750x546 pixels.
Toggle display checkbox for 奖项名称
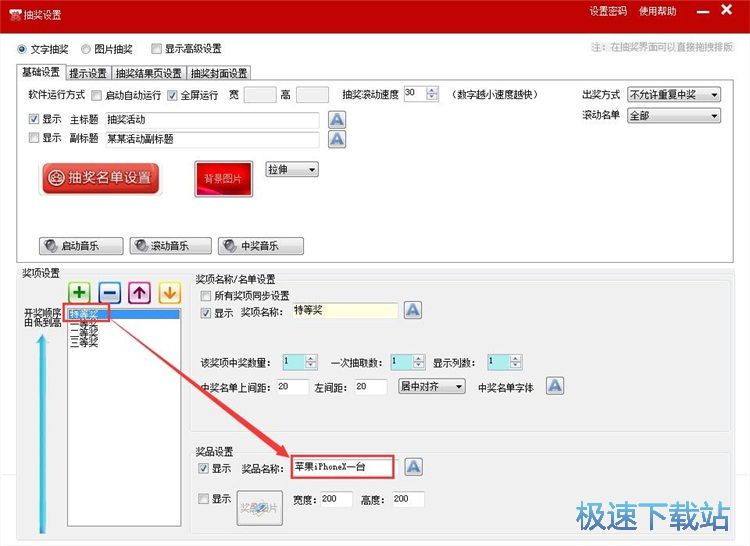[206, 313]
